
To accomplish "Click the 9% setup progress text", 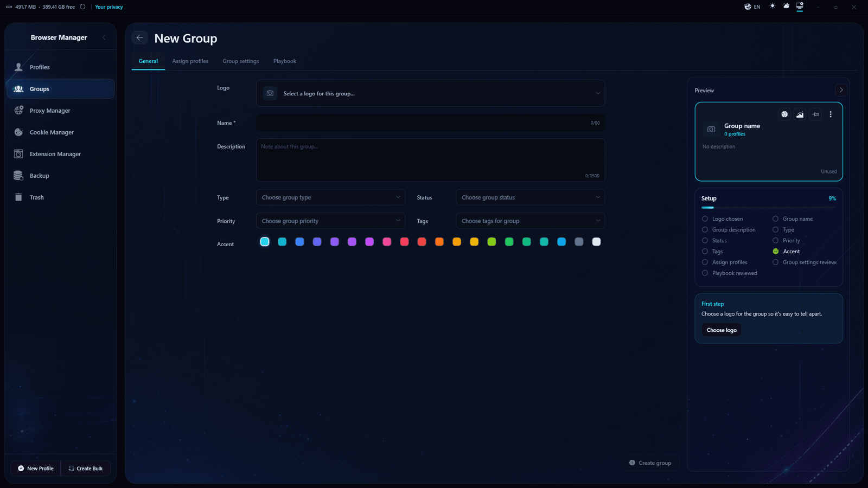I will (832, 198).
